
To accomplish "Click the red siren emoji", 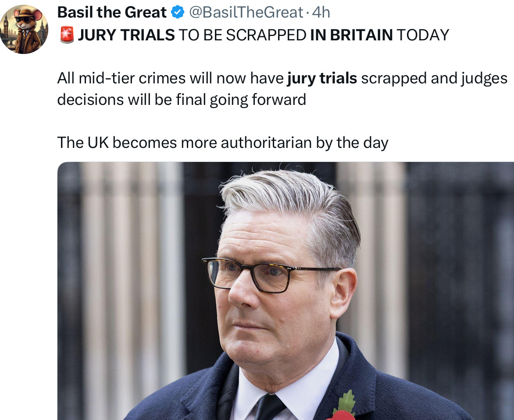I will click(x=67, y=35).
